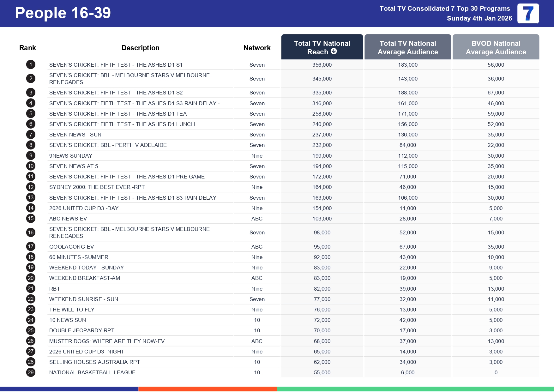This screenshot has width=554, height=392.
Task: Toggle sorting on BVOD National Average Audience column
Action: [496, 47]
